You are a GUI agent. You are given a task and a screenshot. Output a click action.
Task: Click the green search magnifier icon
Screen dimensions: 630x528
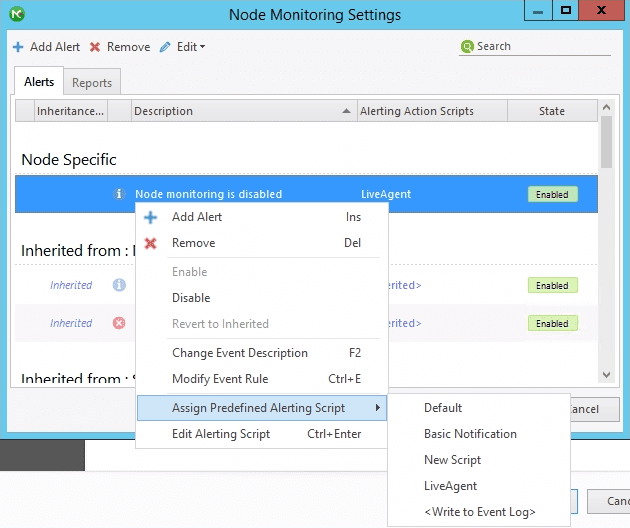pos(467,47)
